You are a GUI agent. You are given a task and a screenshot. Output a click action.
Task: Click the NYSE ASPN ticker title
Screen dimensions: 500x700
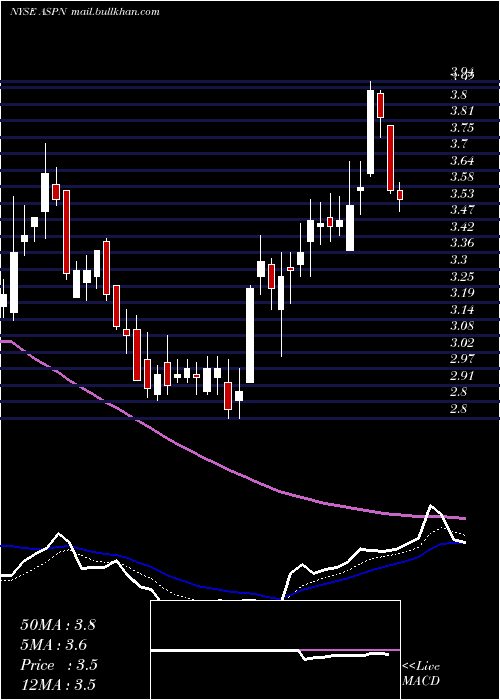point(38,12)
